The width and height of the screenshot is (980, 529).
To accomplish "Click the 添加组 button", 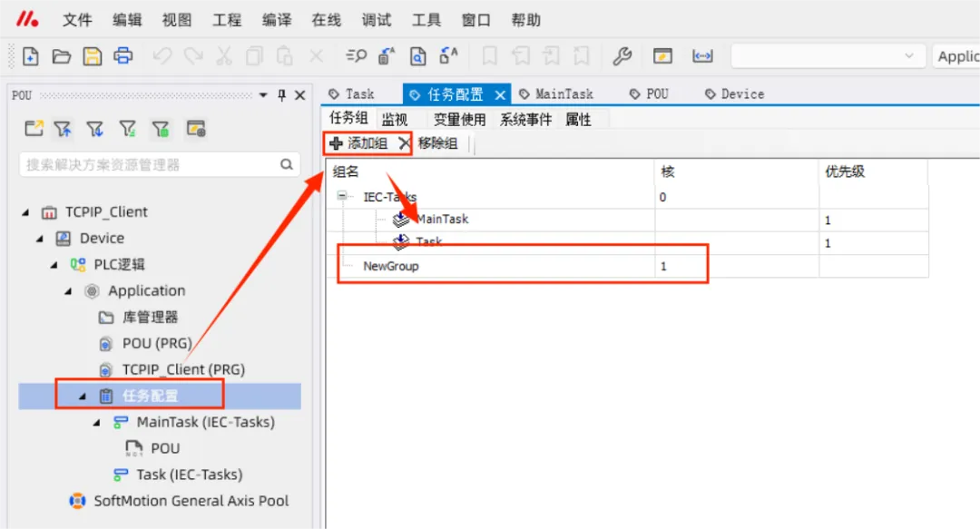I will (x=358, y=143).
